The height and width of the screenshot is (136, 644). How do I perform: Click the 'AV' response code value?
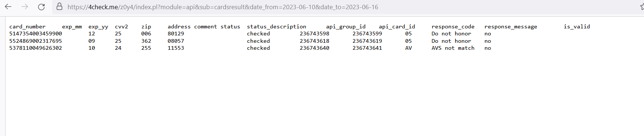tap(408, 48)
